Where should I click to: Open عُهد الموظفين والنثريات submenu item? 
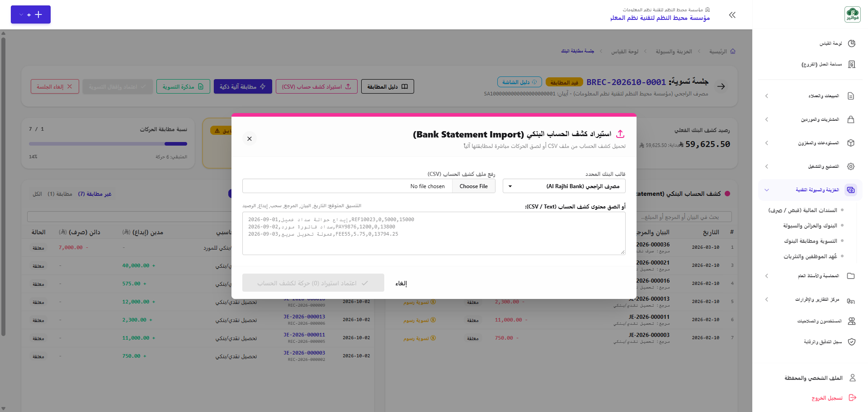point(811,256)
